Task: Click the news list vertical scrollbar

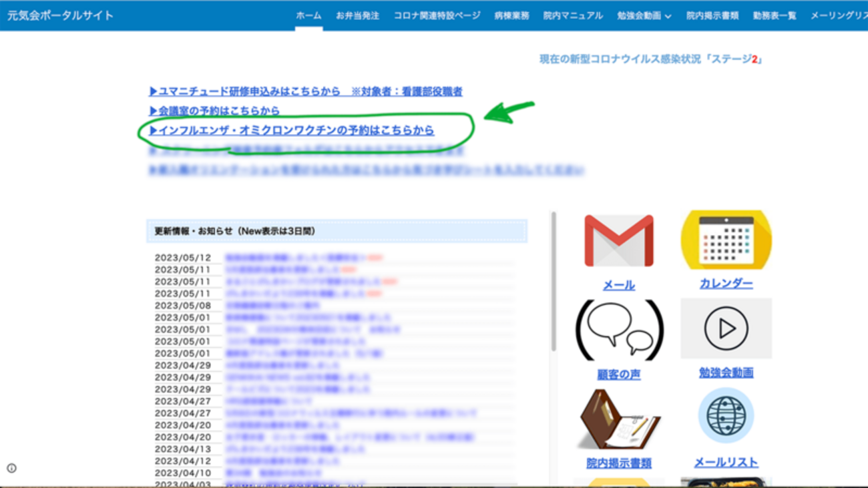Action: pos(554,282)
